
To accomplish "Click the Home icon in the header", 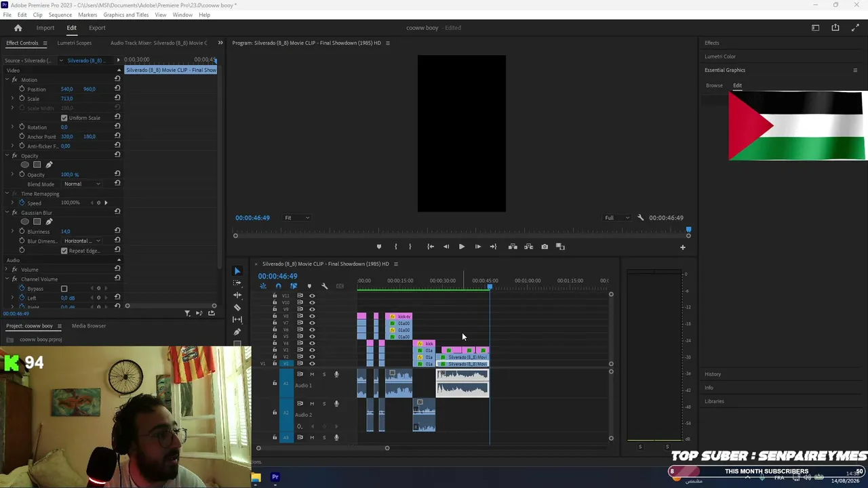I will [18, 28].
